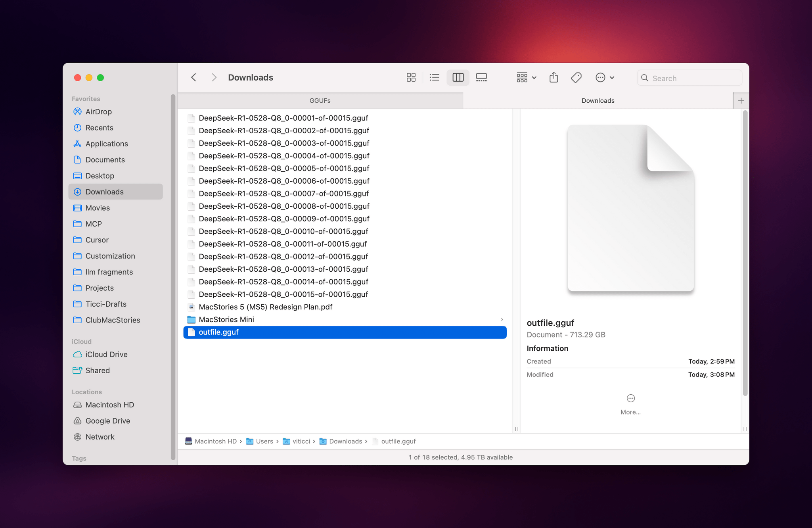
Task: Go forward with the right chevron button
Action: click(214, 77)
